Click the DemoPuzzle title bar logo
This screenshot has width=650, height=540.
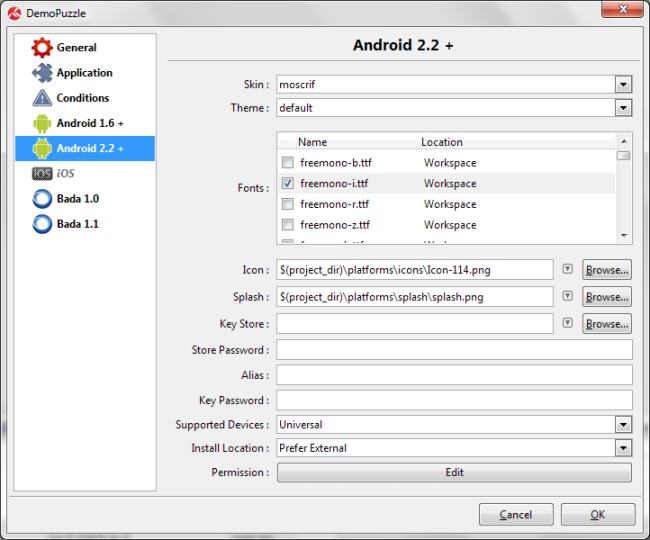[x=15, y=13]
